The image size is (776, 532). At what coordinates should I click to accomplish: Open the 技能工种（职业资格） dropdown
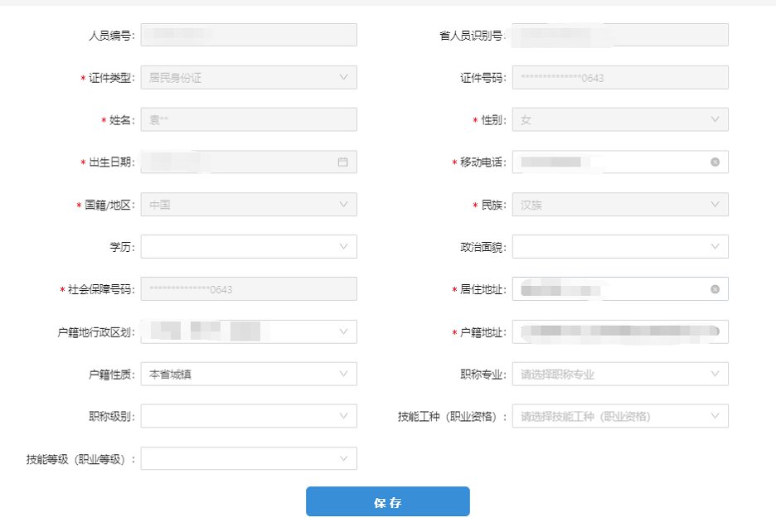pos(620,416)
